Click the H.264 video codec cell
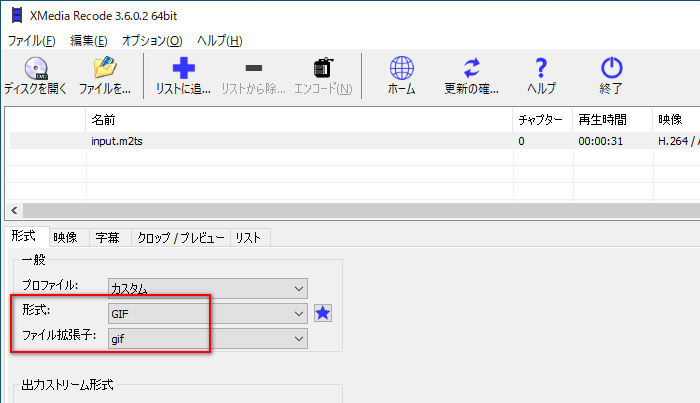This screenshot has width=700, height=403. 679,141
